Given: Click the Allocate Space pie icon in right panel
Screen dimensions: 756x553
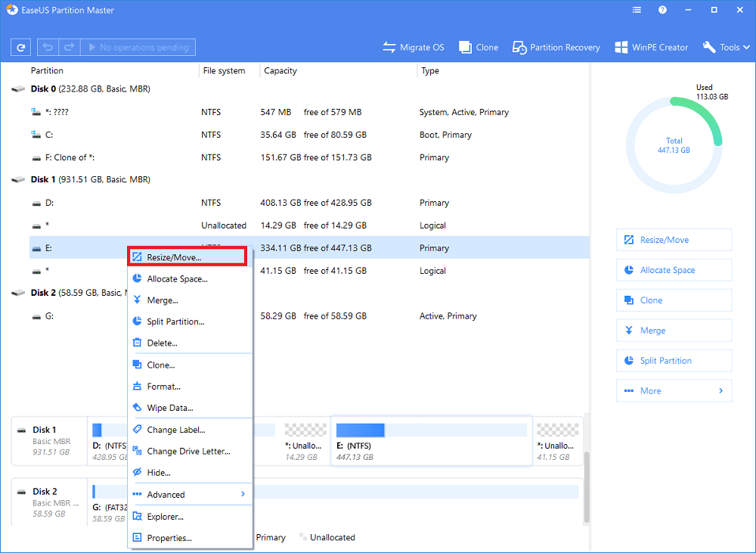Looking at the screenshot, I should (629, 270).
